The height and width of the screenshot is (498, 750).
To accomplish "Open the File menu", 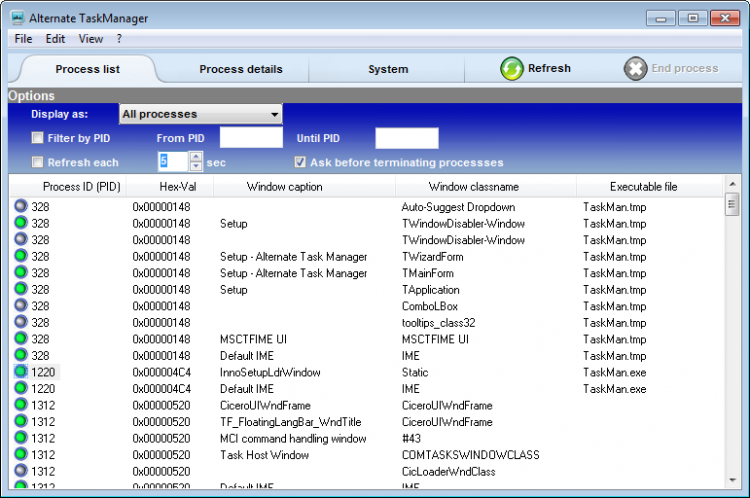I will 23,39.
